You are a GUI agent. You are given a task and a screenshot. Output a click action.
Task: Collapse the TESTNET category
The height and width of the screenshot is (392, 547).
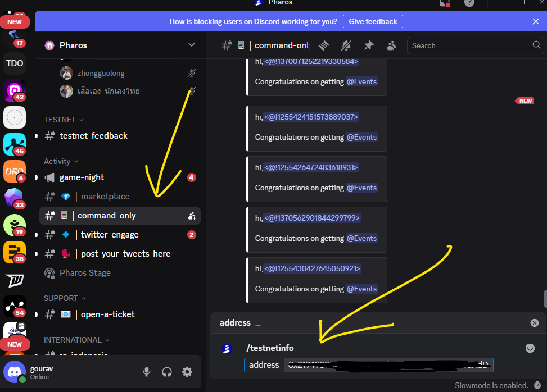tap(64, 120)
